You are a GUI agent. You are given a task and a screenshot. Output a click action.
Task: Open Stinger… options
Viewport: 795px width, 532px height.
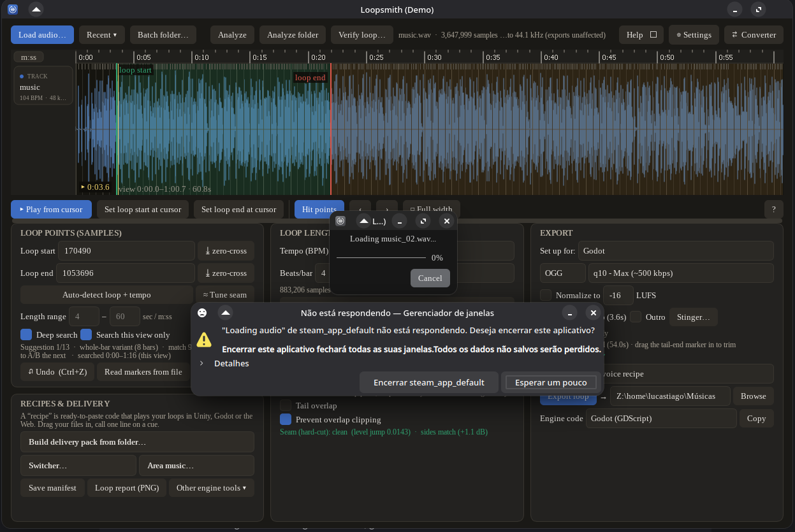pyautogui.click(x=694, y=317)
